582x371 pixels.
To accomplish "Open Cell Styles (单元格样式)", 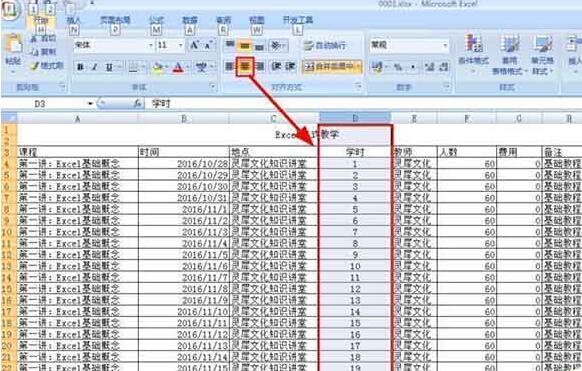I will click(542, 54).
